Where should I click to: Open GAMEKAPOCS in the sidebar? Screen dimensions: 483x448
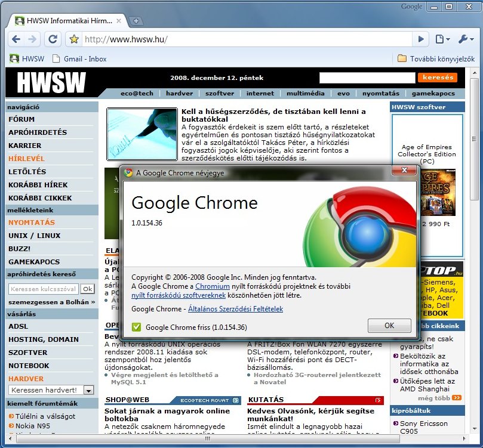[34, 262]
